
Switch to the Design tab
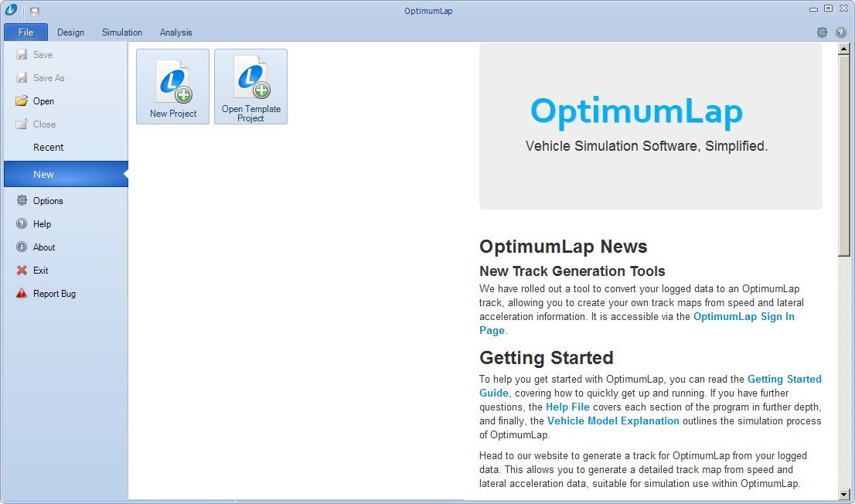71,32
